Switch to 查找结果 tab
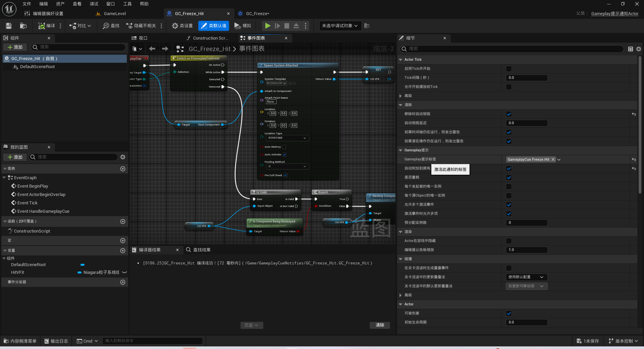Image resolution: width=644 pixels, height=349 pixels. point(198,250)
